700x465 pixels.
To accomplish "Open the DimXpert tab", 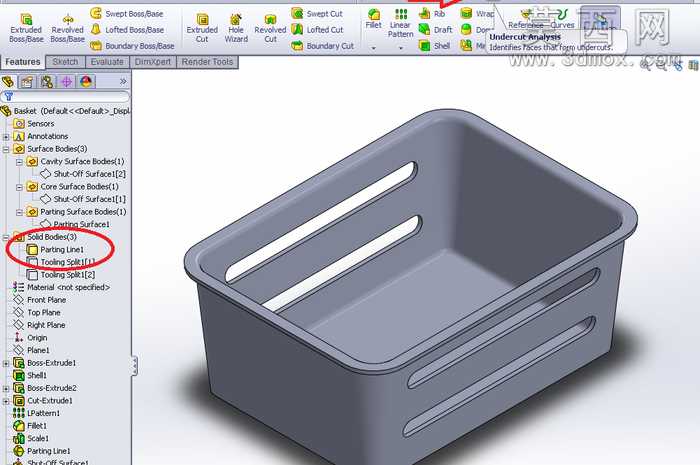I will click(153, 62).
